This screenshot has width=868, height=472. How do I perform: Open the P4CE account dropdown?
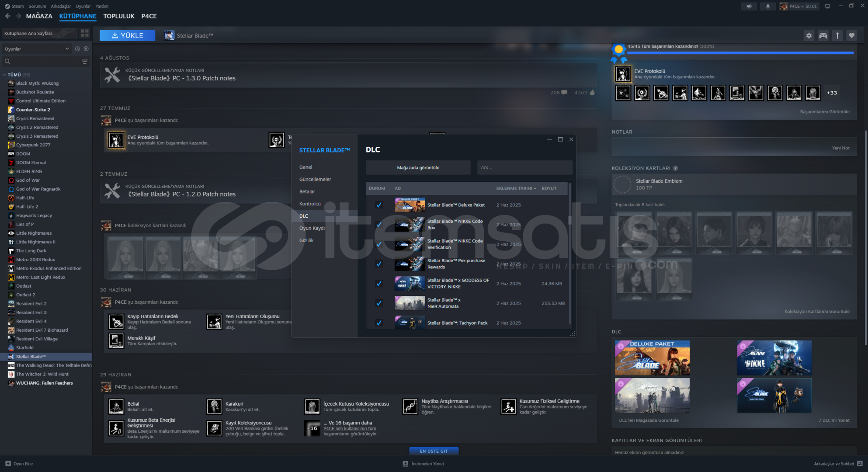pyautogui.click(x=799, y=6)
